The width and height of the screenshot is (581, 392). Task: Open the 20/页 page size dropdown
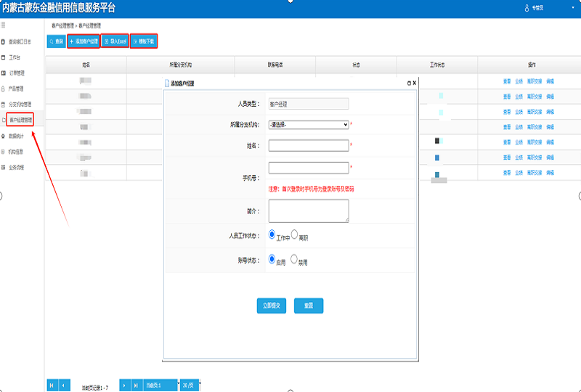click(x=190, y=384)
